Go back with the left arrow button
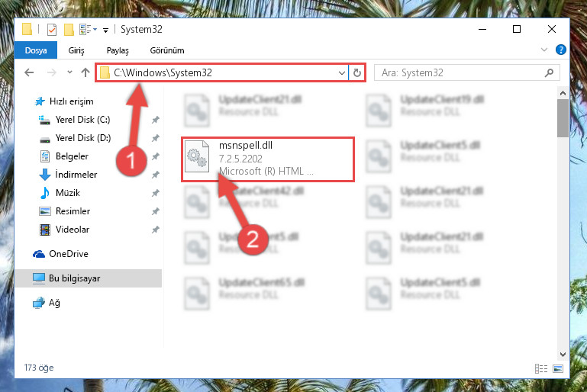 click(29, 72)
